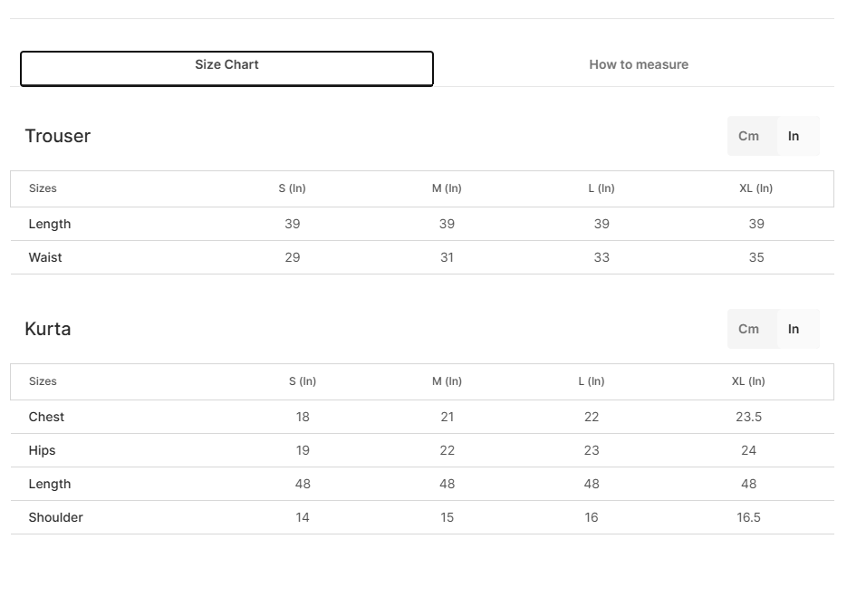Select In units for Kurta table

pyautogui.click(x=794, y=329)
